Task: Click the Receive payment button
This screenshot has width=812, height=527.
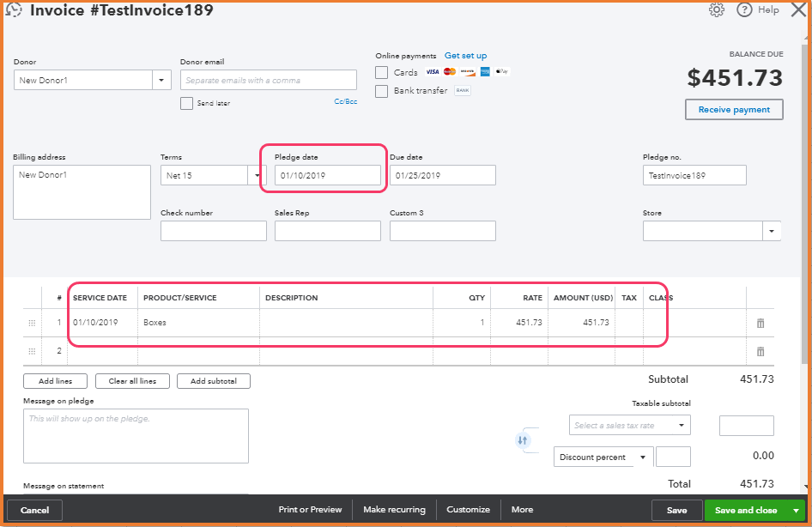Action: click(734, 109)
